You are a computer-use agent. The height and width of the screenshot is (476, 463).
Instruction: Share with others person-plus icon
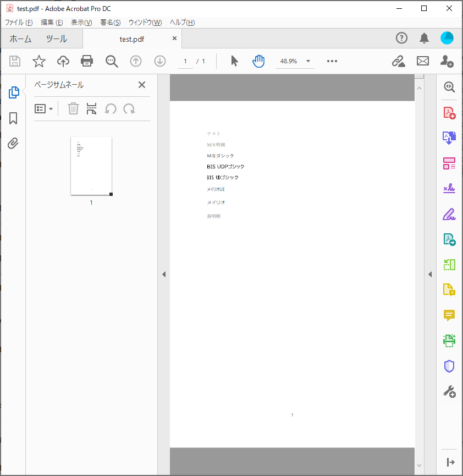tap(447, 61)
